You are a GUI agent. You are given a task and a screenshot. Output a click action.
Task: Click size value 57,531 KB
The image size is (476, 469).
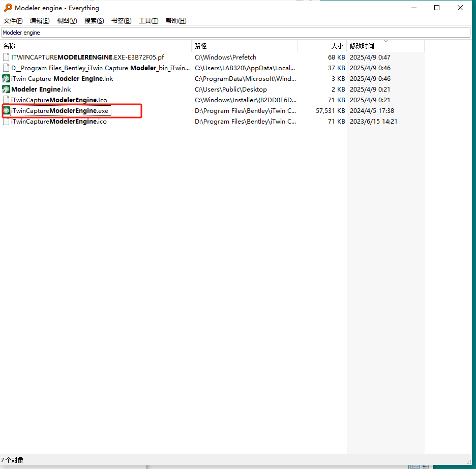[330, 110]
